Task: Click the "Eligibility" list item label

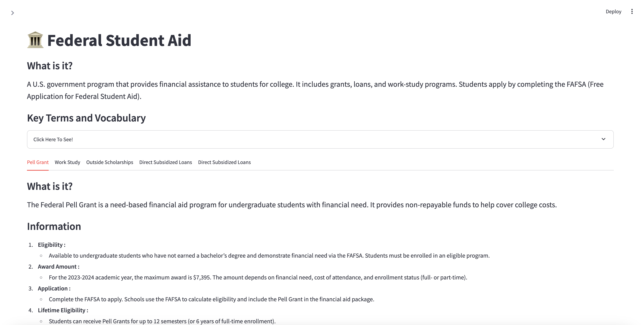Action: [50, 245]
